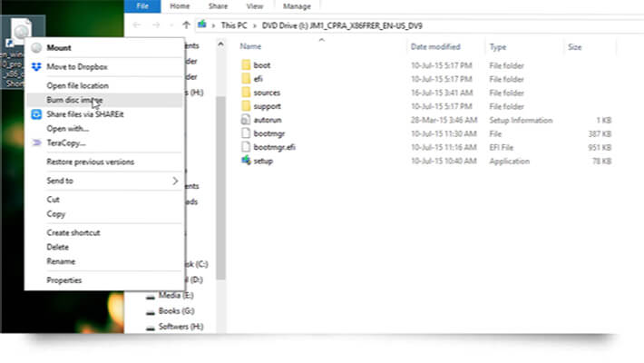Screen dimensions: 644x363
Task: Select Softwers (H:) in navigation pane
Action: point(181,327)
